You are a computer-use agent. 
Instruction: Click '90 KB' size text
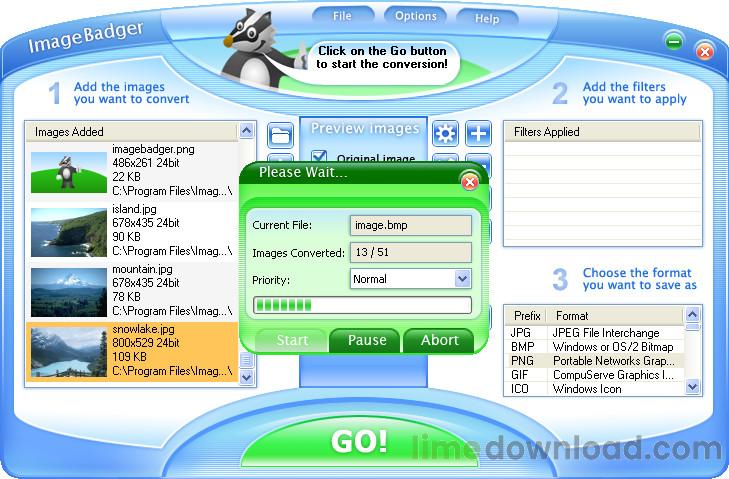126,237
